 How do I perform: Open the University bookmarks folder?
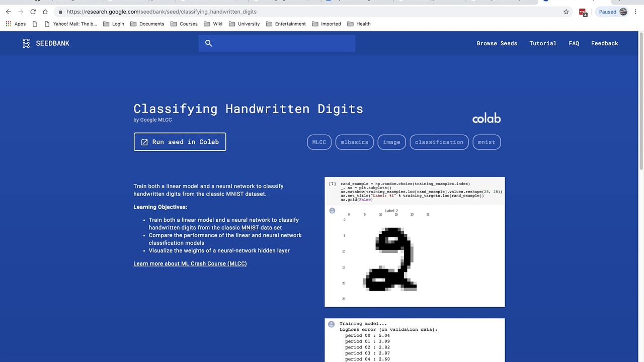pyautogui.click(x=244, y=24)
